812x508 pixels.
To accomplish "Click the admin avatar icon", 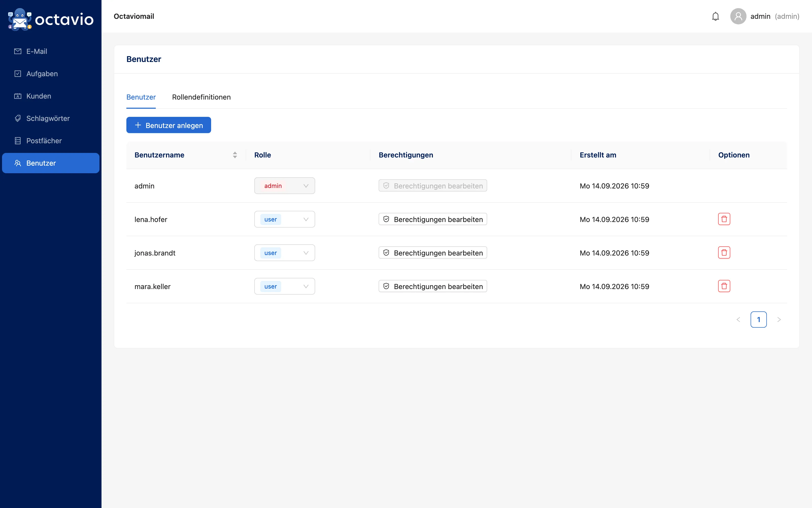I will pyautogui.click(x=738, y=17).
